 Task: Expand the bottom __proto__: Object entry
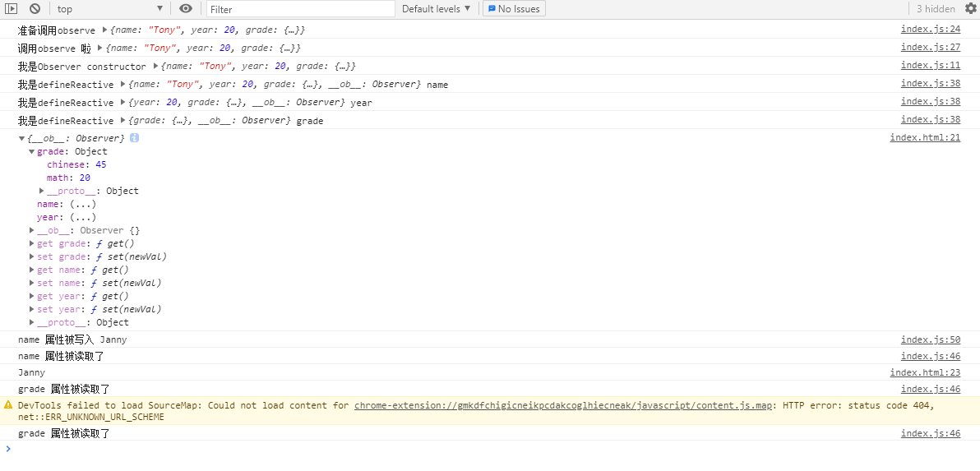[32, 322]
